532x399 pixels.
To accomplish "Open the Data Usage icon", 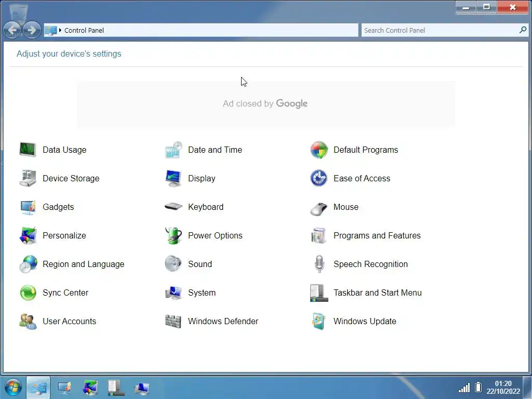I will pos(28,150).
